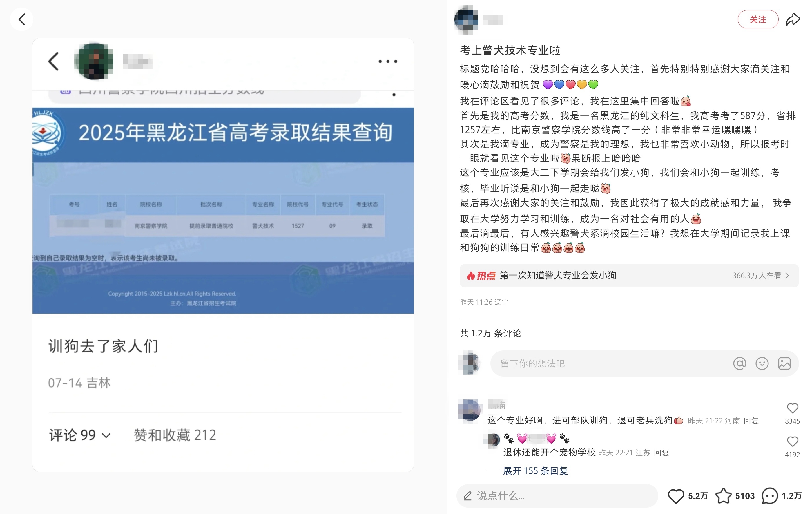Open the emoji picker in the comment box
The image size is (812, 514).
pos(762,363)
